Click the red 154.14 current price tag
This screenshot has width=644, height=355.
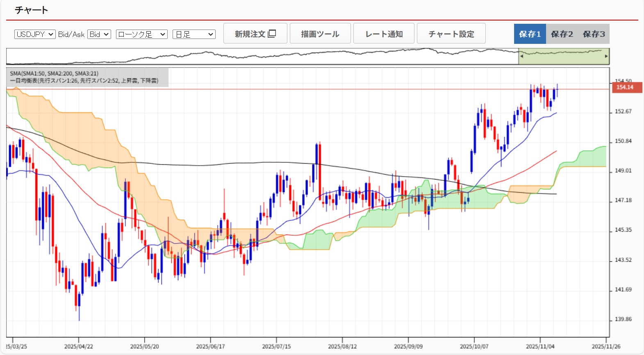pos(626,87)
